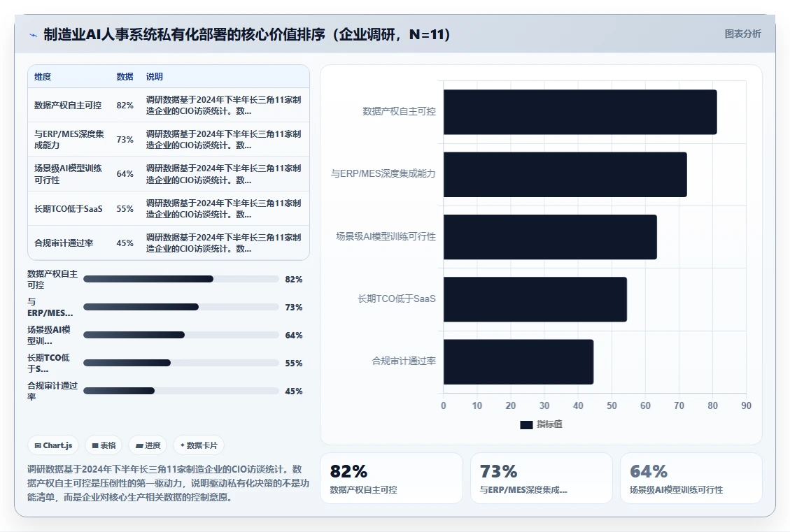This screenshot has height=532, width=790.
Task: Click the x-axis tick label 50
Action: click(x=612, y=405)
